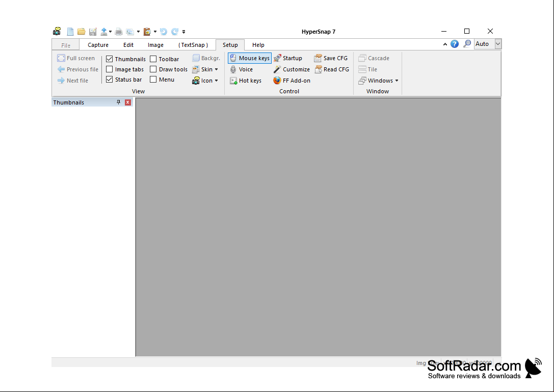
Task: Uncheck the Thumbnails checkbox
Action: pyautogui.click(x=110, y=59)
